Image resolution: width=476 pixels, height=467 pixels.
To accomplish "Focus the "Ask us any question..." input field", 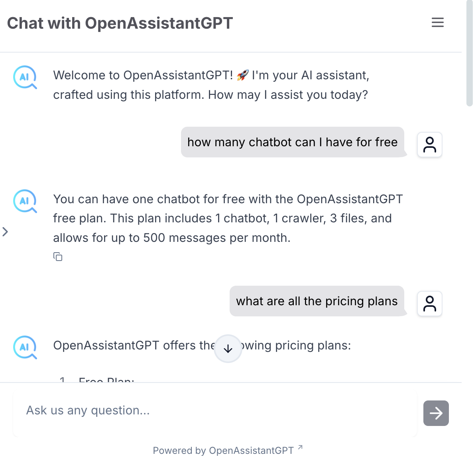I will tap(215, 410).
